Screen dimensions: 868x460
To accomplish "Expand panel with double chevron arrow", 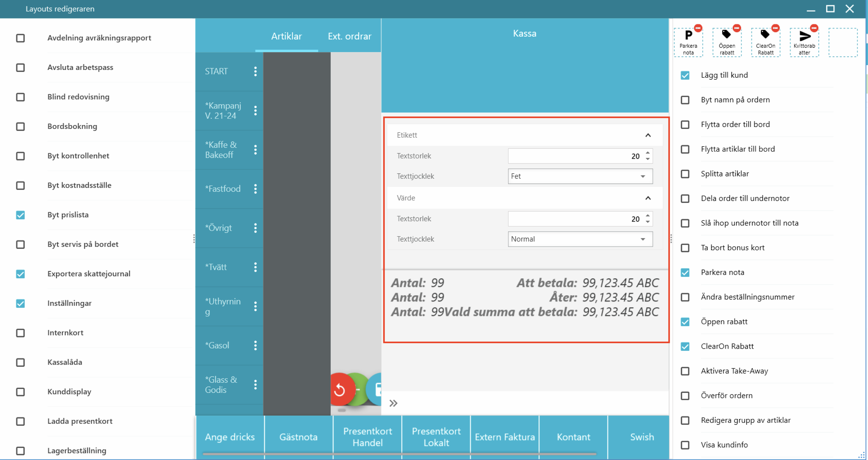I will tap(393, 403).
